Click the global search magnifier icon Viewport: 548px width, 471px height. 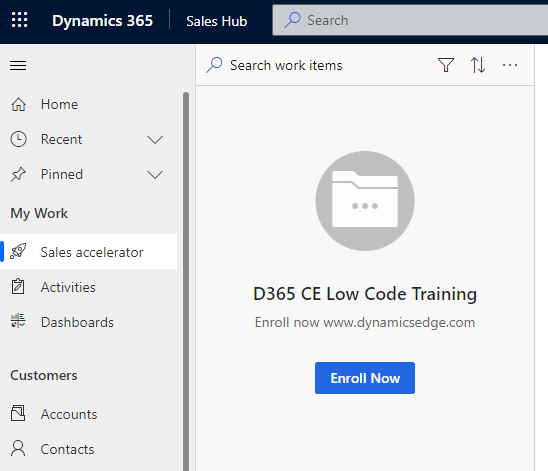click(293, 20)
